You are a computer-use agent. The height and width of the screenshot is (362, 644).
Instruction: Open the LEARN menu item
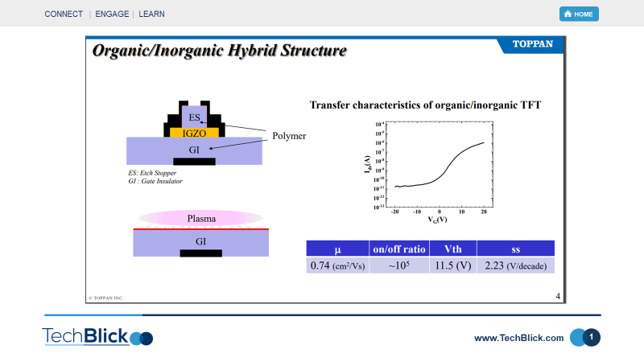click(x=151, y=14)
